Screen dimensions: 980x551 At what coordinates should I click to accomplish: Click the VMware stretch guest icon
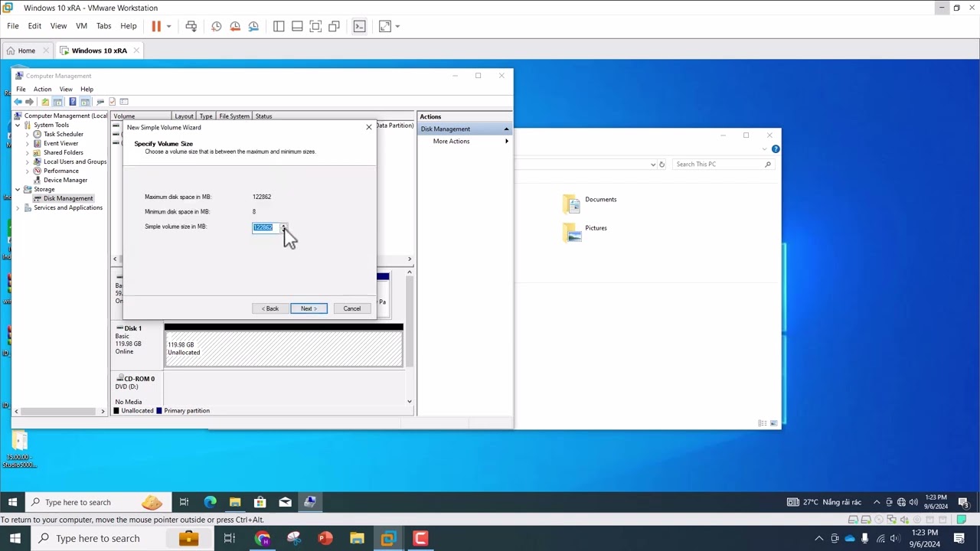(384, 26)
